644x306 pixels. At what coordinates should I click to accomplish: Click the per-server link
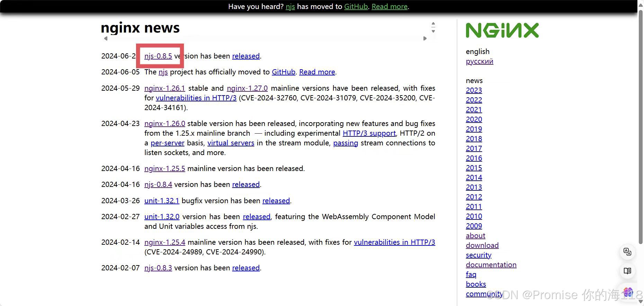click(168, 143)
